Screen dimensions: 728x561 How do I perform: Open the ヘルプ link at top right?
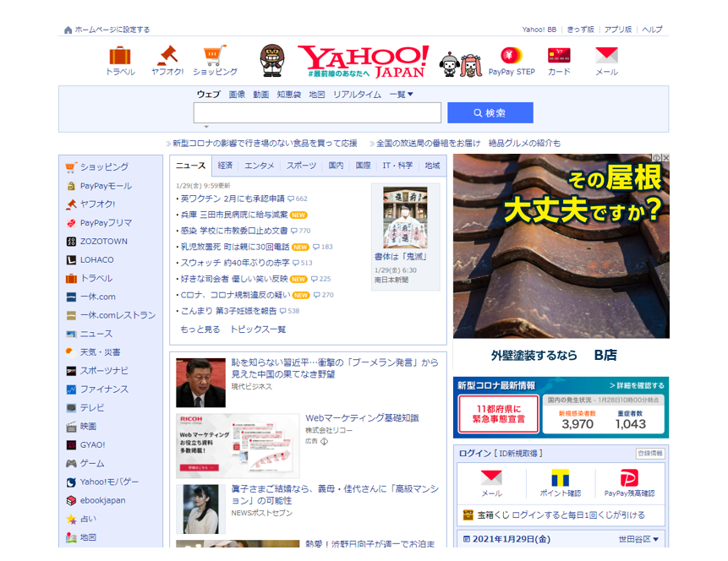point(652,30)
